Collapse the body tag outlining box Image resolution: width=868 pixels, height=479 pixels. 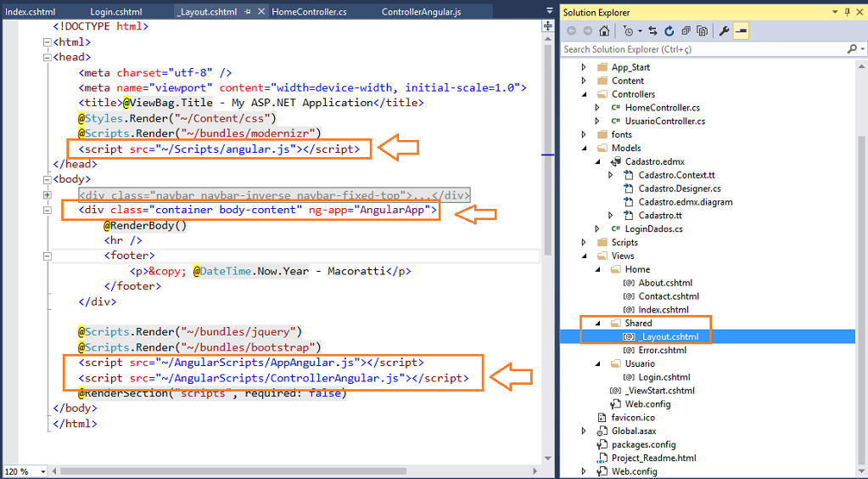pyautogui.click(x=47, y=180)
